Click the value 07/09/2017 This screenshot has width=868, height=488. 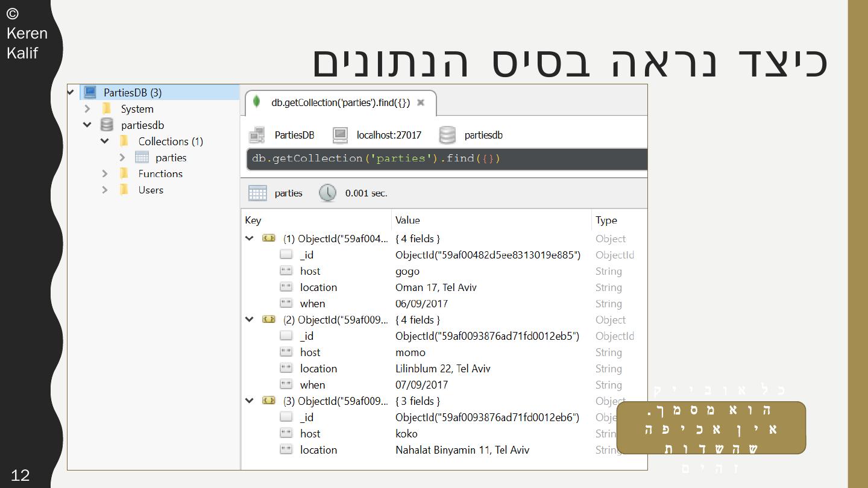[x=421, y=385]
